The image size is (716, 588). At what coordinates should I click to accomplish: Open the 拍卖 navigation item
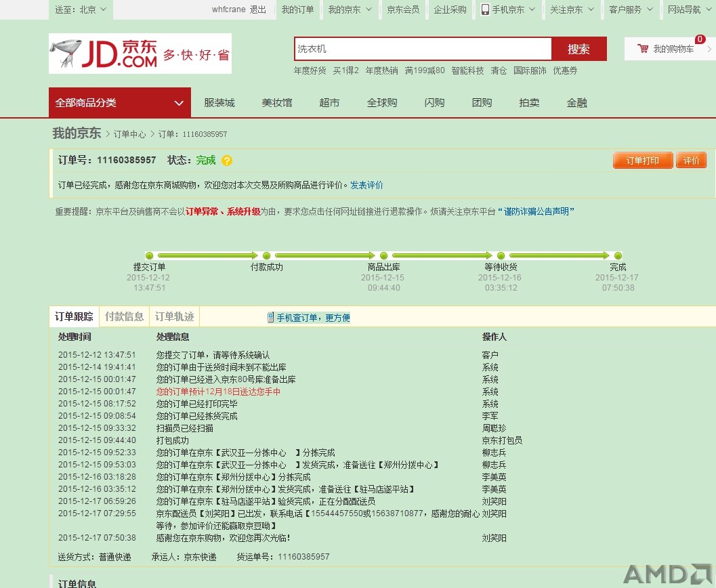[529, 103]
